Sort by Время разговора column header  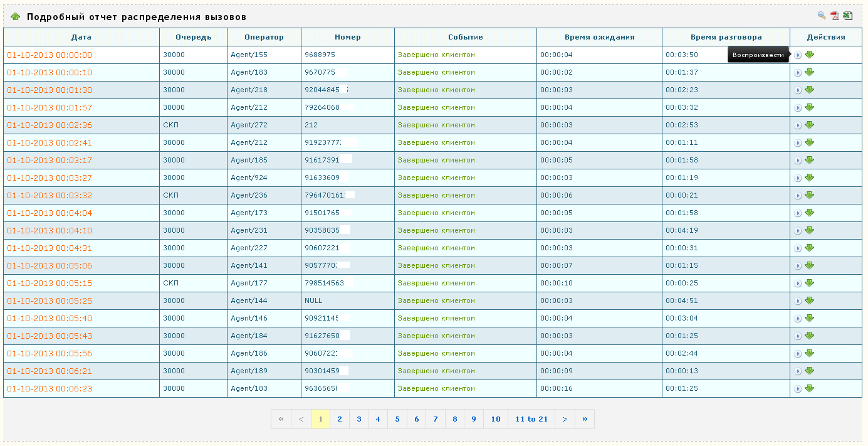[x=726, y=37]
